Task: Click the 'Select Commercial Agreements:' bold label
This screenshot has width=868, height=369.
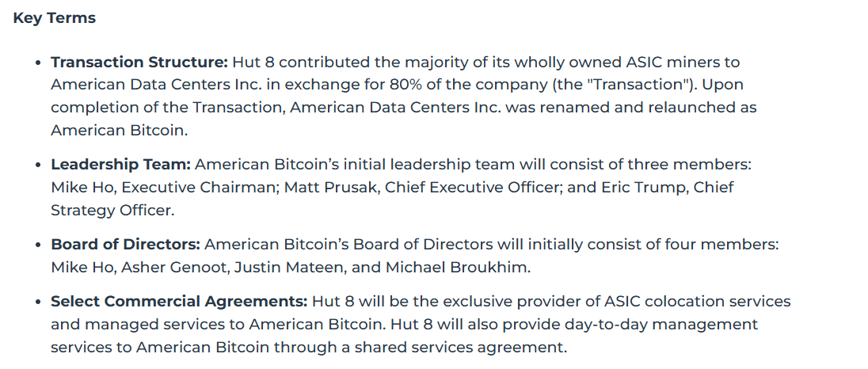Action: click(179, 301)
